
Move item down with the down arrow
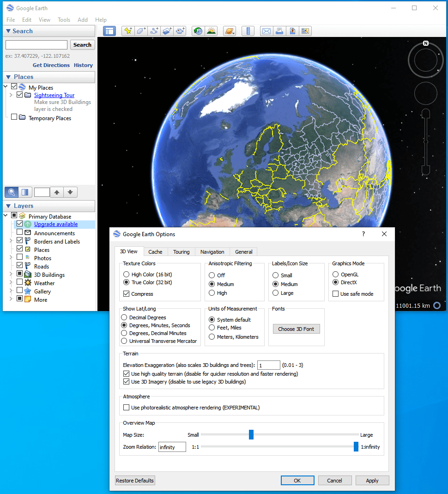tap(70, 192)
